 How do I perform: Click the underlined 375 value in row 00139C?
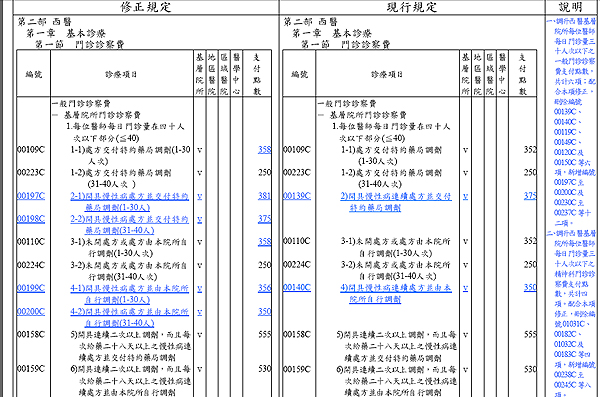pyautogui.click(x=530, y=196)
